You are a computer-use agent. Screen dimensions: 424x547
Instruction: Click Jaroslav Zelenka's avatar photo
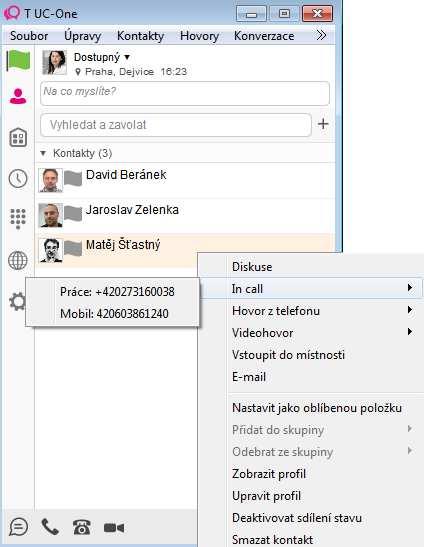pyautogui.click(x=51, y=215)
